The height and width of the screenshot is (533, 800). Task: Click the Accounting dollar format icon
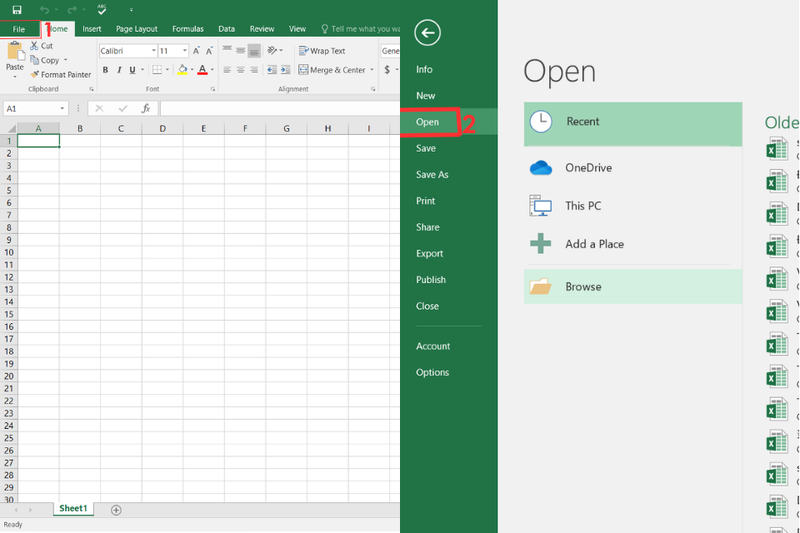[x=387, y=70]
